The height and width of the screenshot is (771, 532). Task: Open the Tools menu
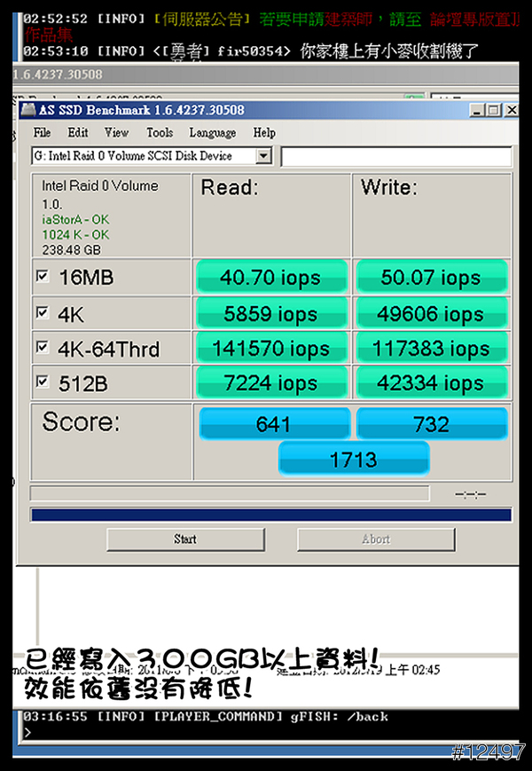pos(160,133)
